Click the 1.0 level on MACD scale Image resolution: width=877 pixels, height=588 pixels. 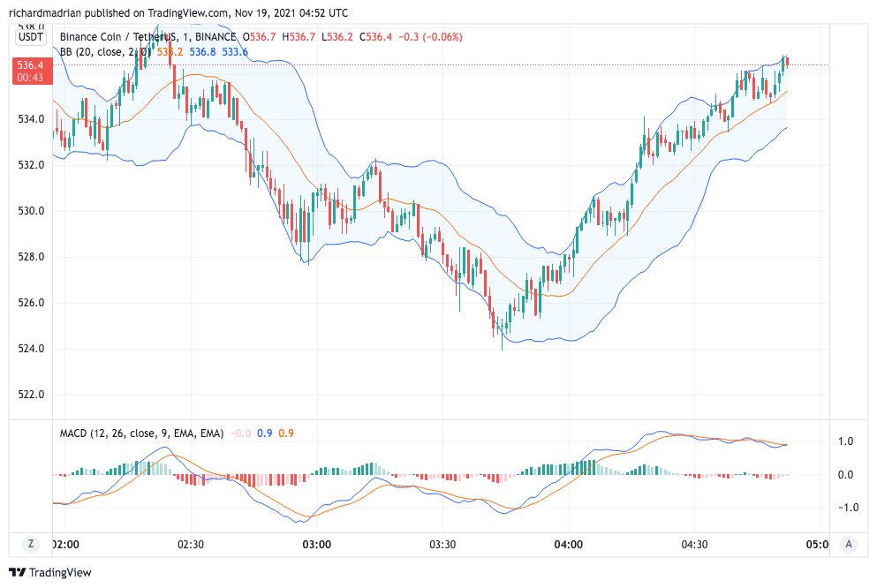844,441
